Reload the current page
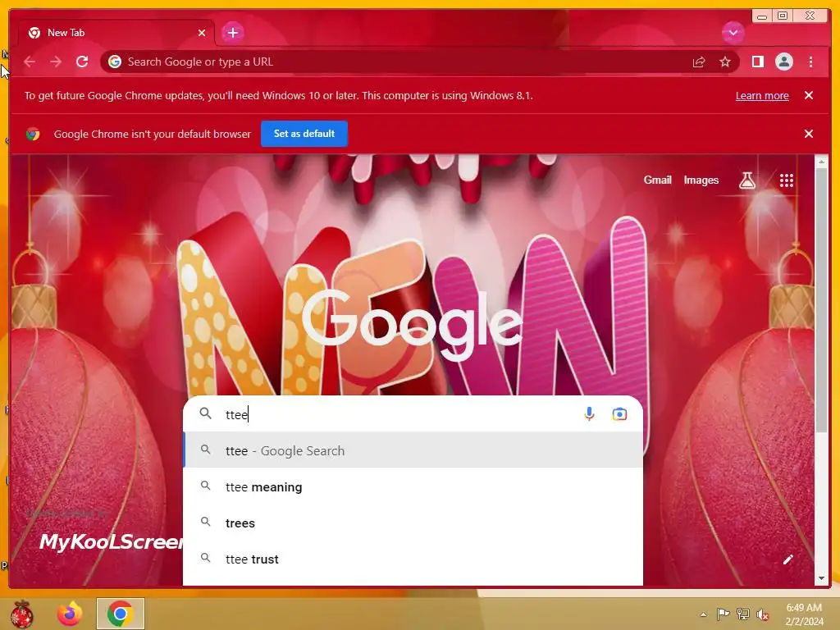 click(x=82, y=62)
